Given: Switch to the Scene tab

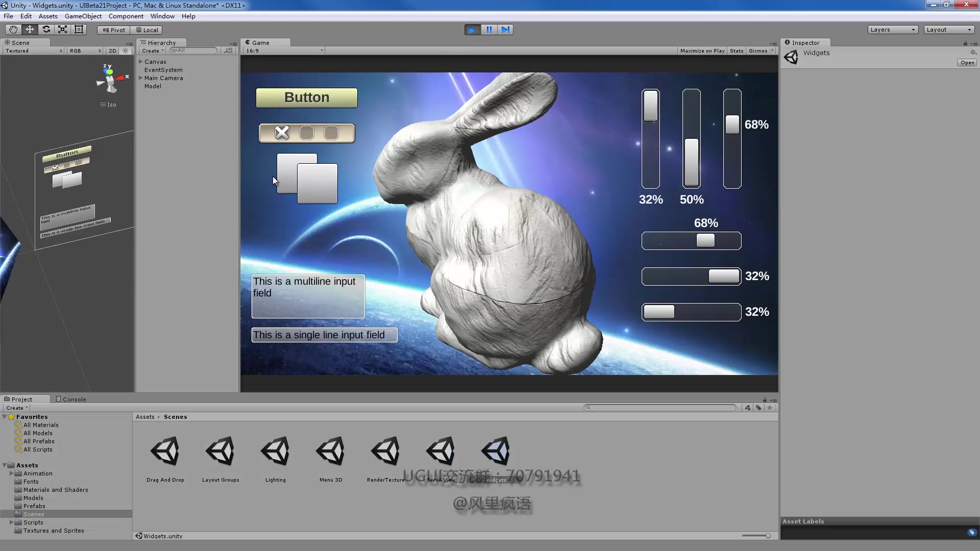Looking at the screenshot, I should (20, 43).
